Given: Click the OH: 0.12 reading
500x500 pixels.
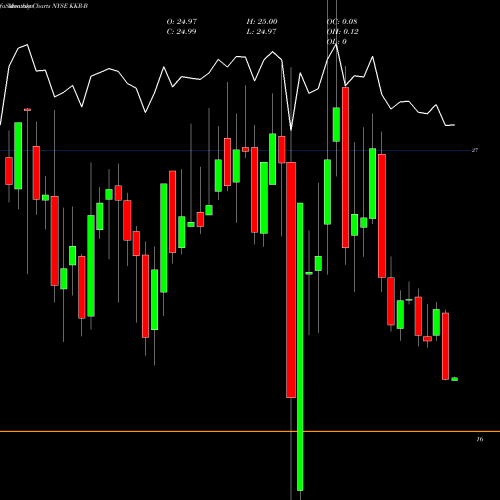Looking at the screenshot, I should click(x=342, y=32).
